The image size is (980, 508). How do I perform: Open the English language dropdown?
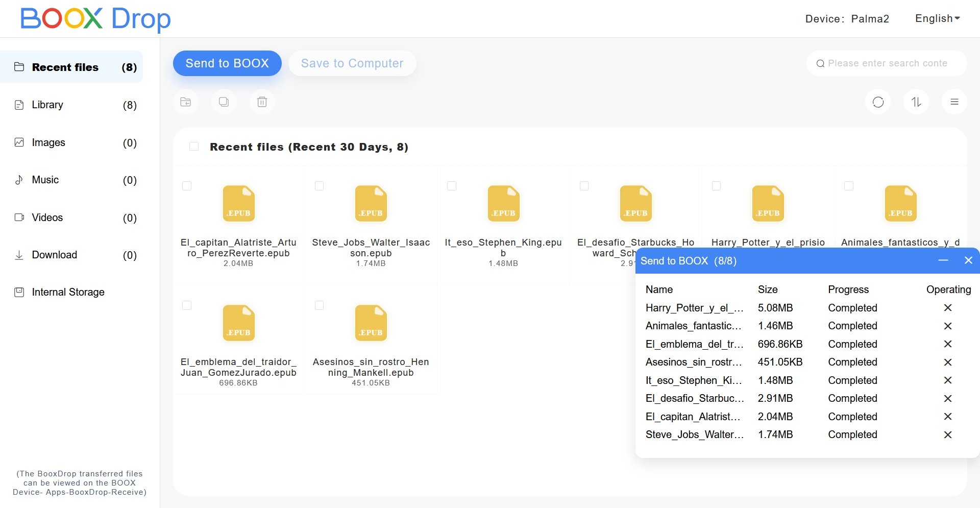[938, 18]
